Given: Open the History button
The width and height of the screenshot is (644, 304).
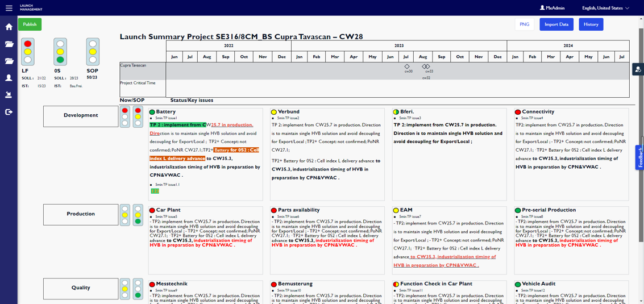Looking at the screenshot, I should pyautogui.click(x=591, y=24).
